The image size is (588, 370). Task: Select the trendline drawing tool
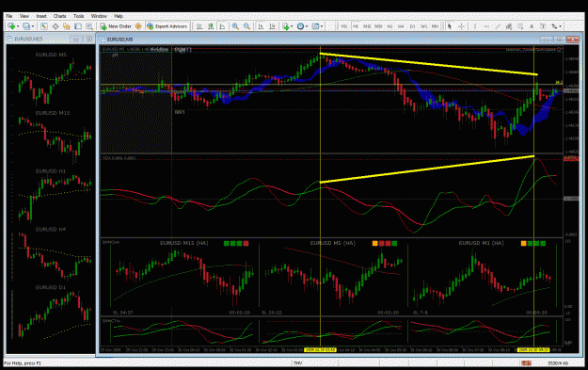(x=498, y=26)
